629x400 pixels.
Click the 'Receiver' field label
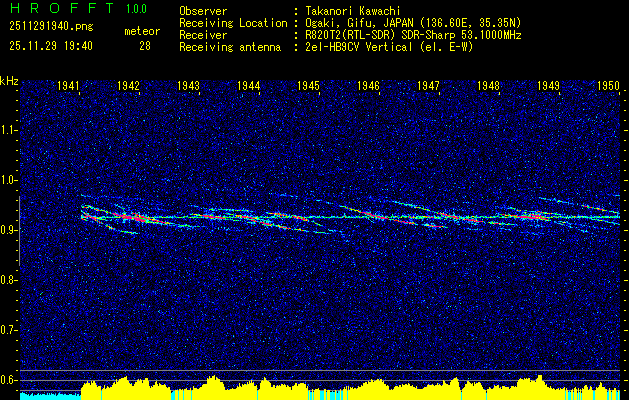click(203, 35)
